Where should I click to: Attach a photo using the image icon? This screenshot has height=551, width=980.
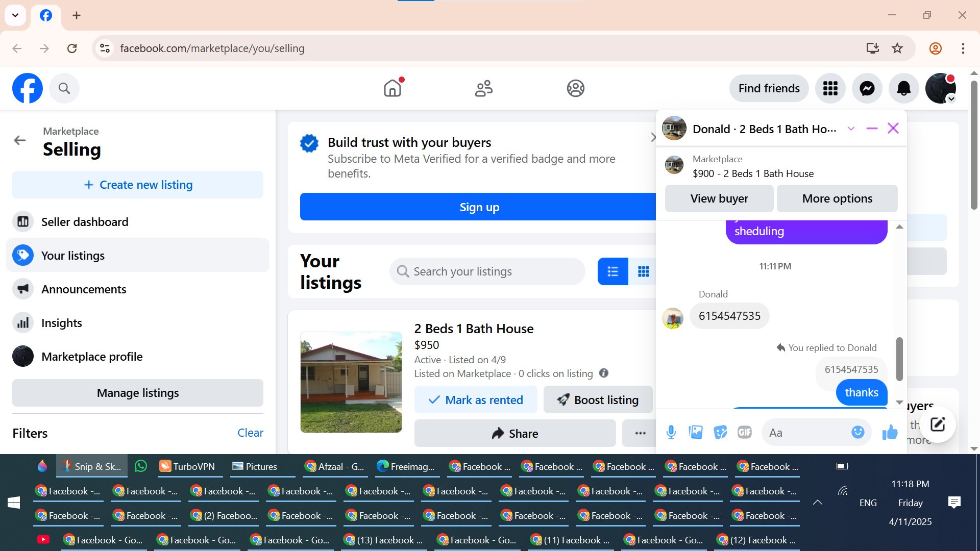click(x=696, y=433)
